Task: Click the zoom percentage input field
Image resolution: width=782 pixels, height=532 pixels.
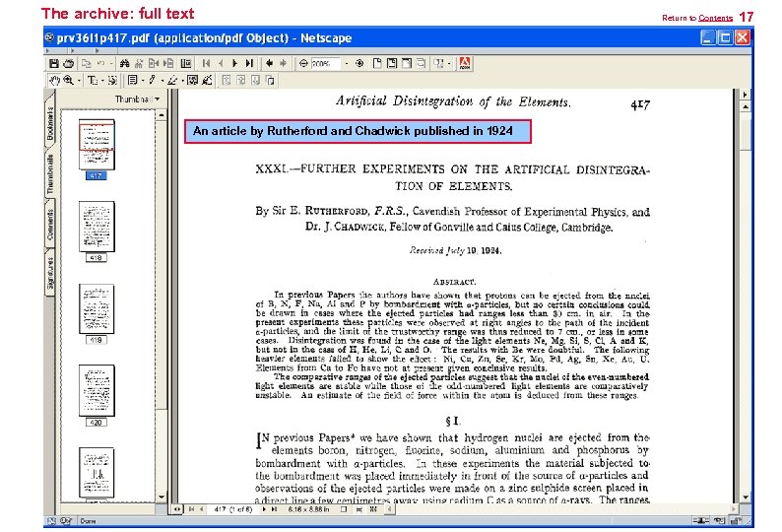Action: 326,63
